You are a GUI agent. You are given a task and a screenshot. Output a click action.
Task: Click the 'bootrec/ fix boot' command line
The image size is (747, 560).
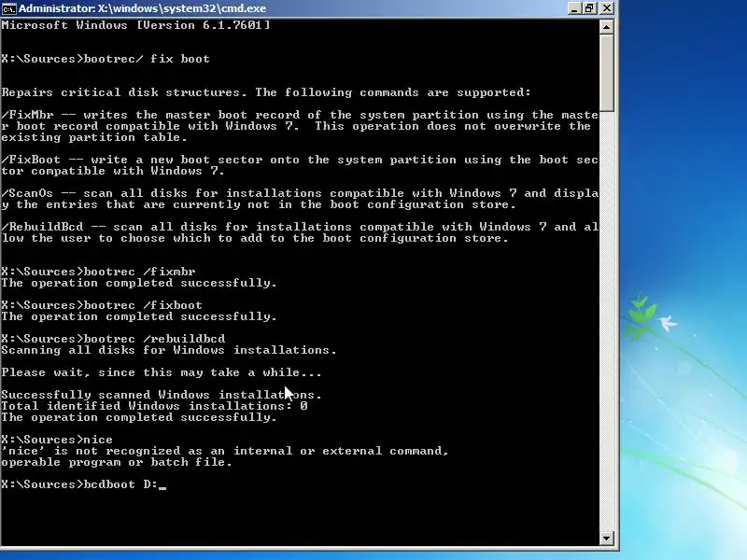(x=106, y=59)
